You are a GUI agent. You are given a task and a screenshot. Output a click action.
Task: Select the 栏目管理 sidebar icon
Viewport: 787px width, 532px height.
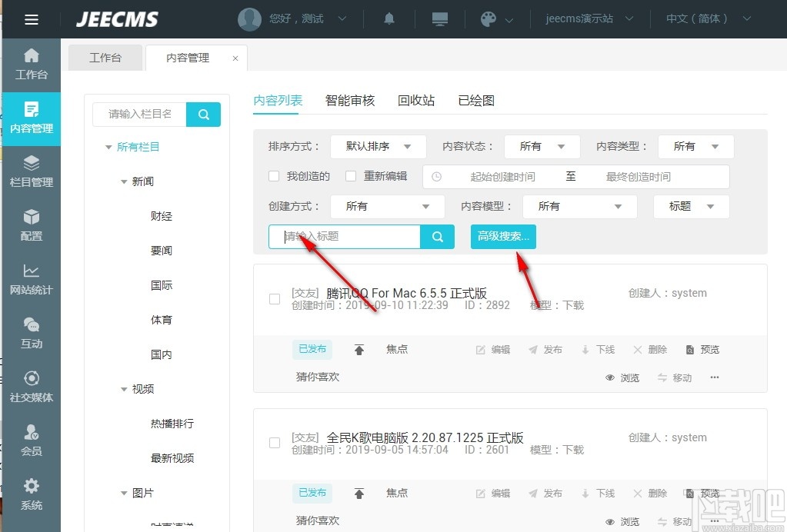pos(31,171)
